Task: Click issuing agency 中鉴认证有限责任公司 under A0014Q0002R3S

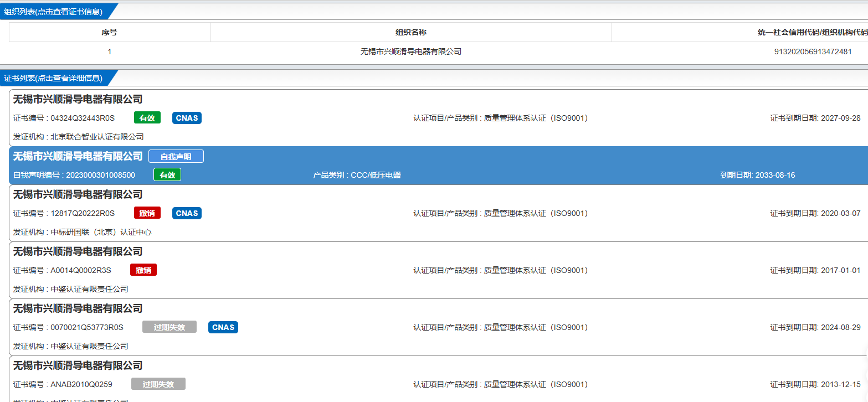Action: click(89, 289)
